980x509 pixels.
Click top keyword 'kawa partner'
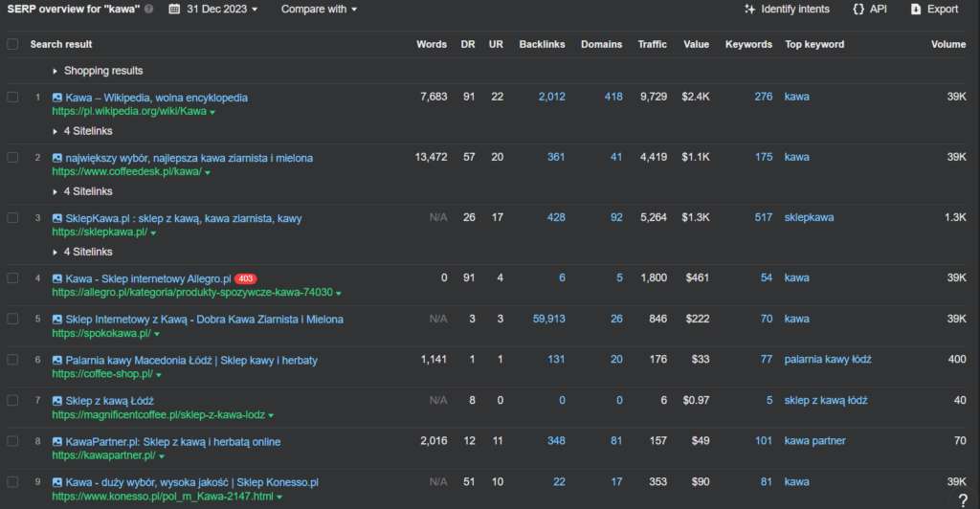[x=814, y=441]
